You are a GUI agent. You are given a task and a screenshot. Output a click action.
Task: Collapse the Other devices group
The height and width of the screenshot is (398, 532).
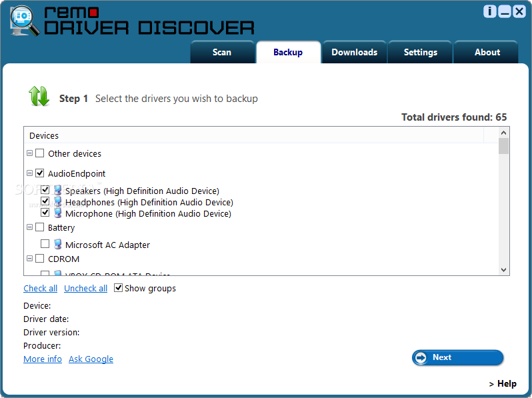(x=30, y=153)
